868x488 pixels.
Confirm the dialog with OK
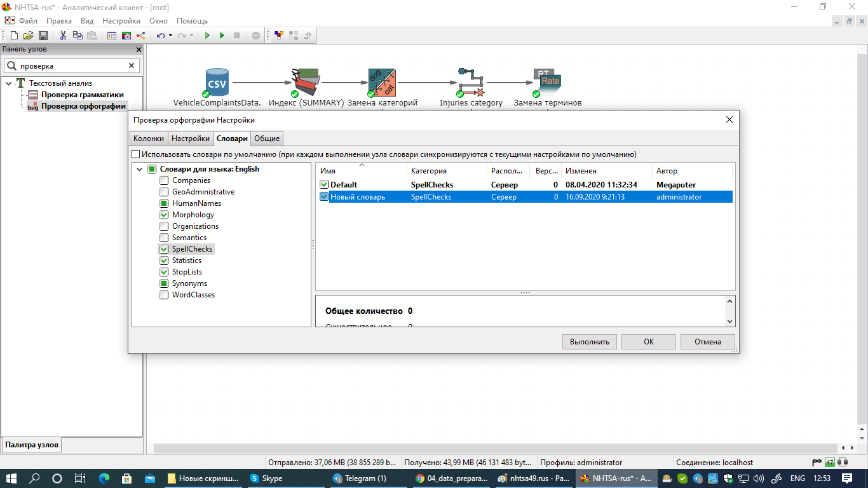(649, 342)
